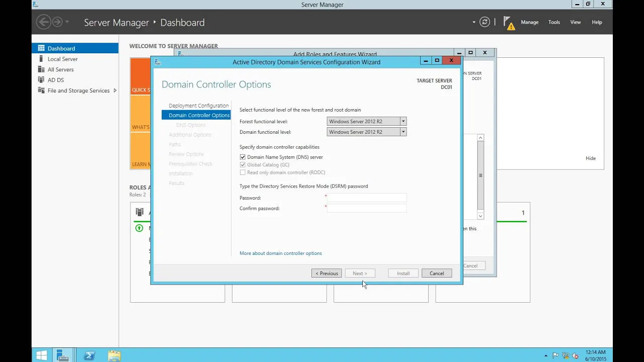Open the Forest functional level dropdown

point(366,121)
